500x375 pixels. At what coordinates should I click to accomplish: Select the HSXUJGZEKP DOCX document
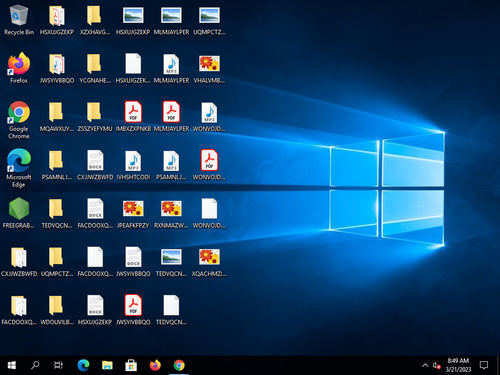[95, 310]
